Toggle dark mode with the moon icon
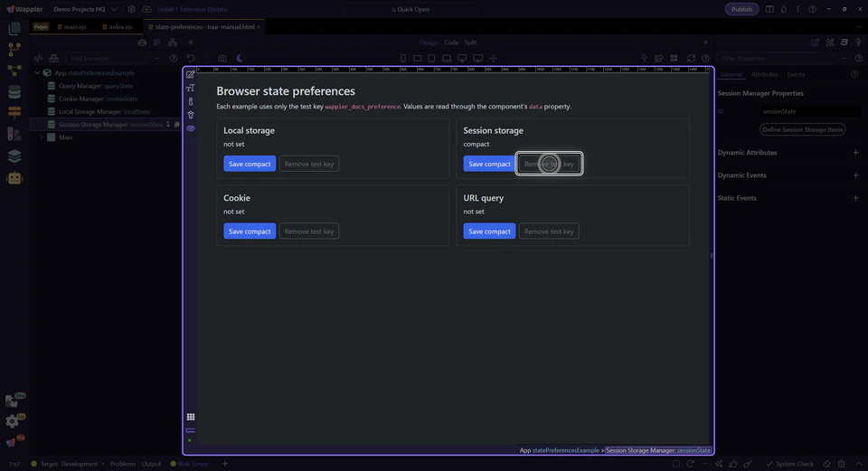The image size is (868, 471). [240, 58]
